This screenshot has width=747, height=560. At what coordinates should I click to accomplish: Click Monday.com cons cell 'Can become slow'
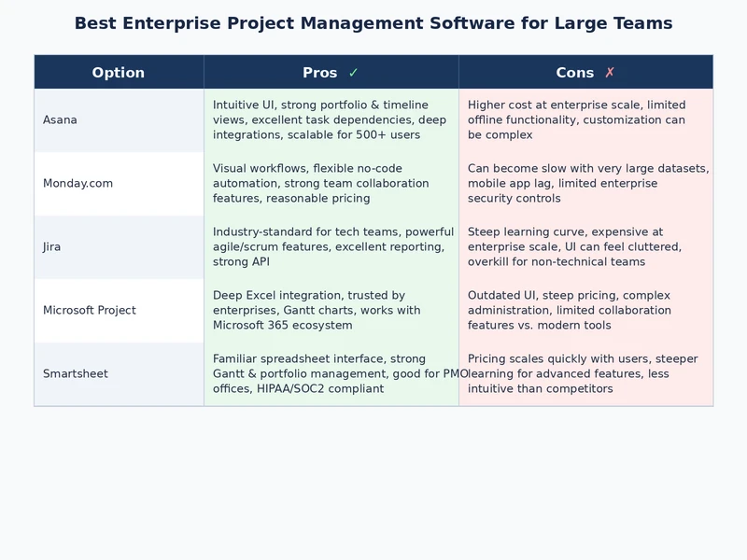[588, 183]
